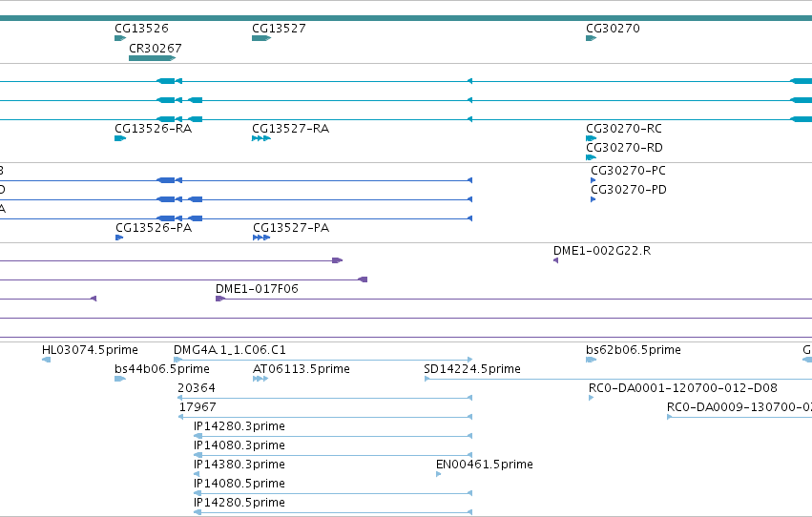This screenshot has height=517, width=812.
Task: Click the bs44b06.5prime EST label
Action: 162,369
